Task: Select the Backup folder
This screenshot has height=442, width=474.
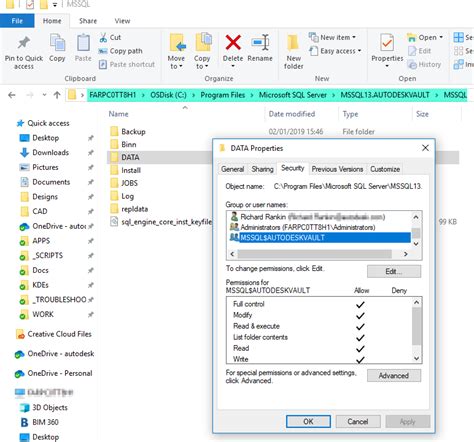Action: coord(133,132)
